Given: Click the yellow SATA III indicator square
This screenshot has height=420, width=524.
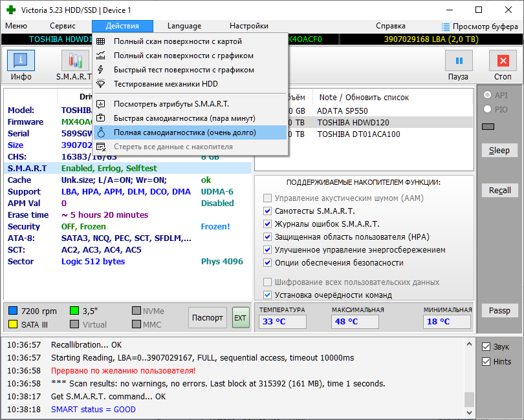Looking at the screenshot, I should (13, 324).
